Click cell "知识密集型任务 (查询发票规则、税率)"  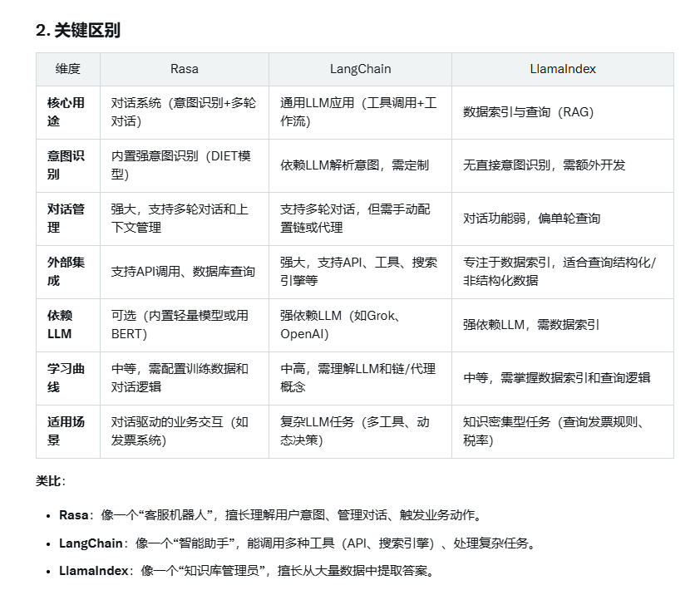coord(563,431)
